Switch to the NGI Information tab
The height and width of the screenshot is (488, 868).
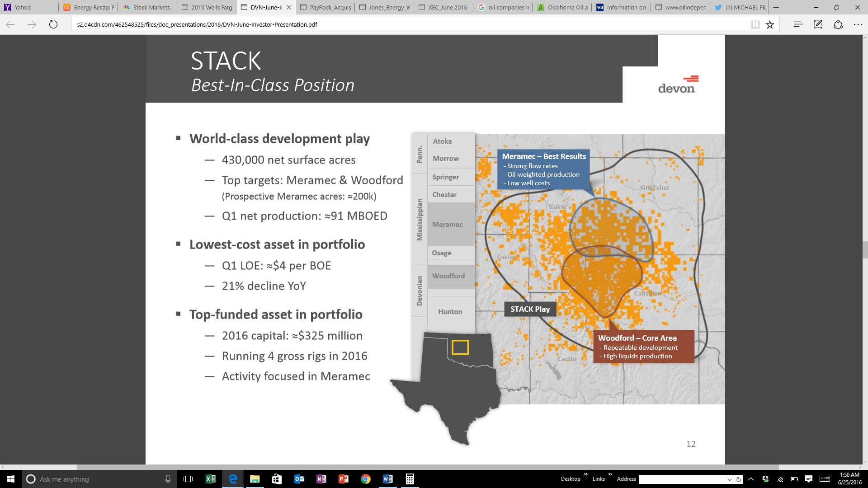click(622, 7)
